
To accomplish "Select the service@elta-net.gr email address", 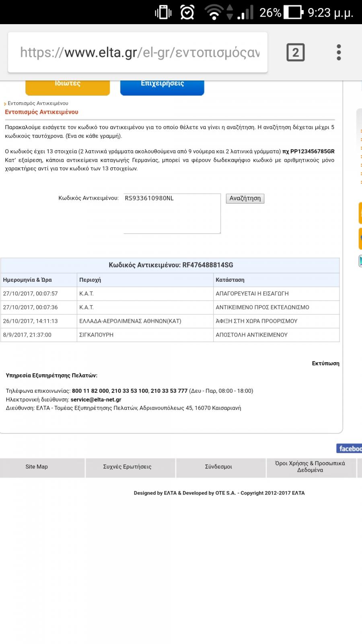I will coord(96,400).
